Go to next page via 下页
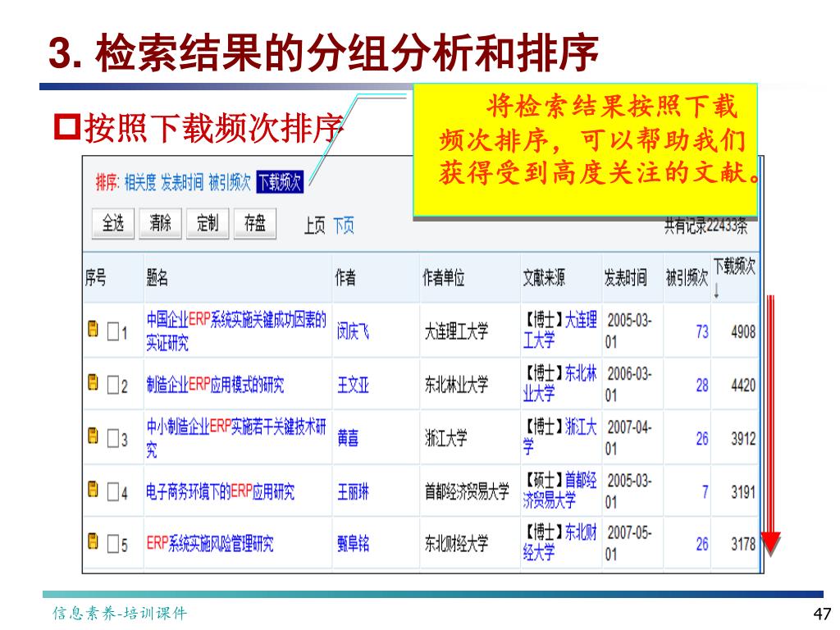This screenshot has height=630, width=840. pyautogui.click(x=344, y=226)
